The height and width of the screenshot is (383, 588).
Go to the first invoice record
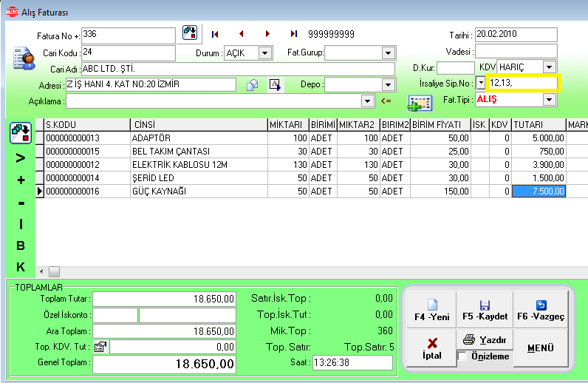[216, 34]
